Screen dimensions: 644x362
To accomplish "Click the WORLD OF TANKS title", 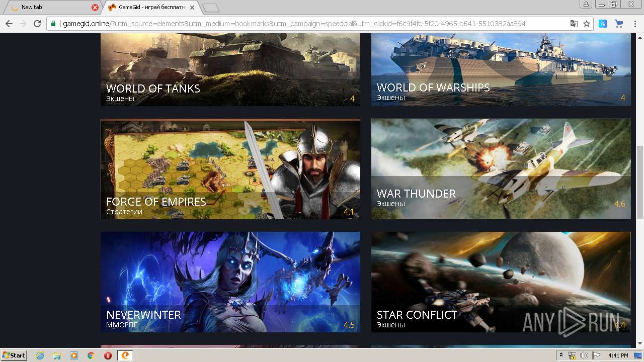I will [153, 88].
